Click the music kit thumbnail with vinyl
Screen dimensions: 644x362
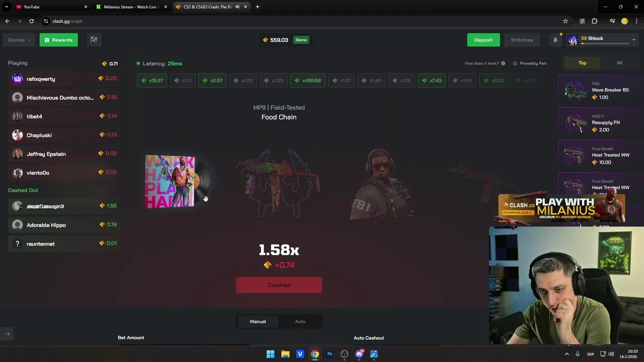(177, 182)
